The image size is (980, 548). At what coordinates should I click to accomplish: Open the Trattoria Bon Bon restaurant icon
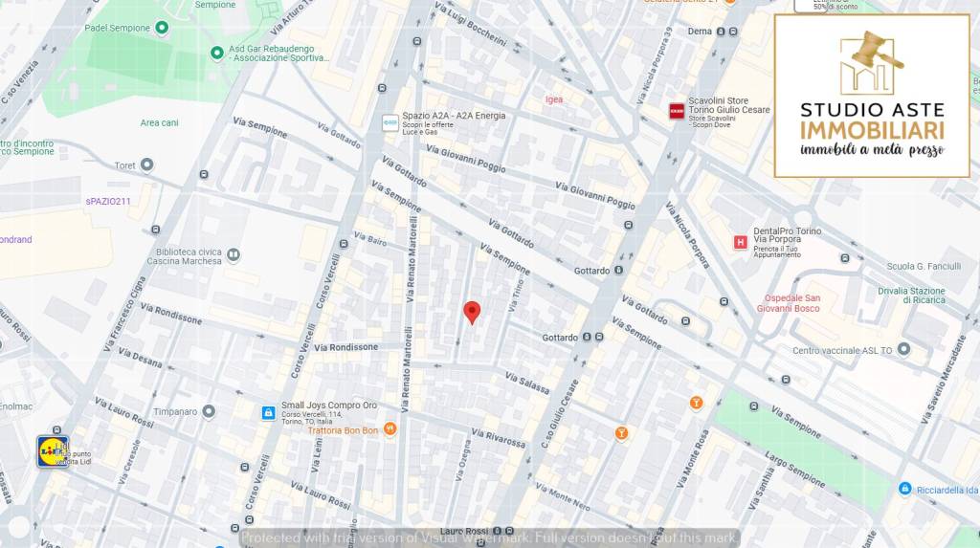(390, 428)
